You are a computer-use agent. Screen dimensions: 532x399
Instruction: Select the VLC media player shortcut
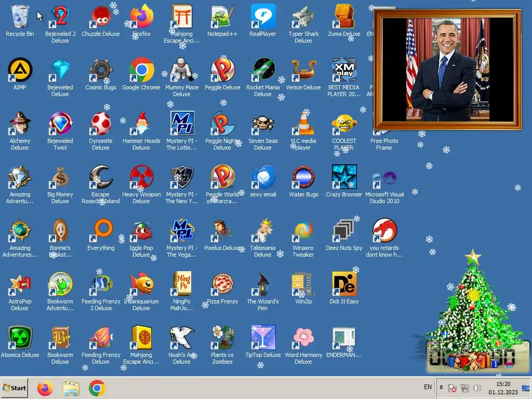(x=303, y=123)
